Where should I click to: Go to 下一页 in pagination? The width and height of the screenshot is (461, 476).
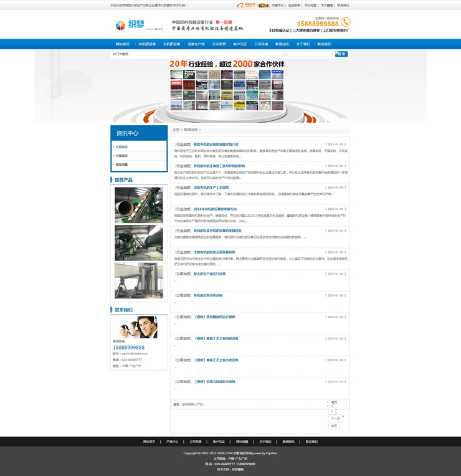pyautogui.click(x=335, y=419)
